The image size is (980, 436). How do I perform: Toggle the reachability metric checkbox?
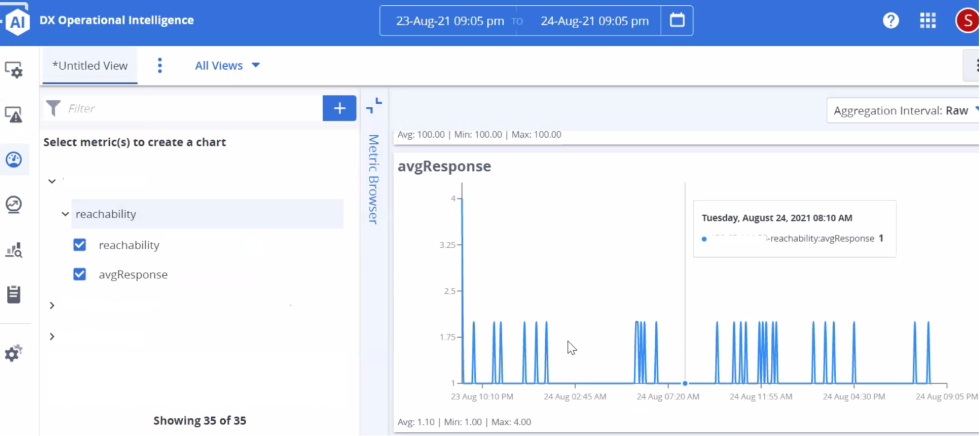coord(79,245)
